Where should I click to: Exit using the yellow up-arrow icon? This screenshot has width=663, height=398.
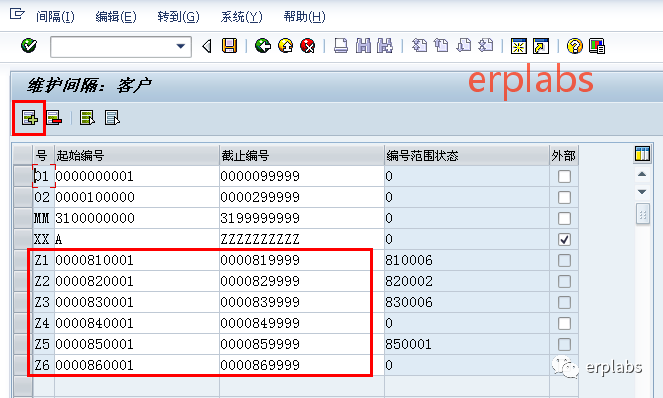[285, 46]
